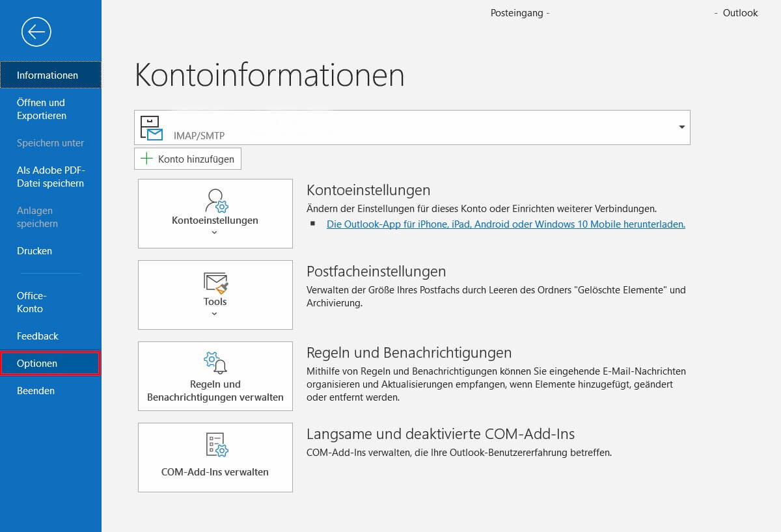Click the Kontoeinstellungen section heading
Image resolution: width=781 pixels, height=532 pixels.
[x=368, y=190]
